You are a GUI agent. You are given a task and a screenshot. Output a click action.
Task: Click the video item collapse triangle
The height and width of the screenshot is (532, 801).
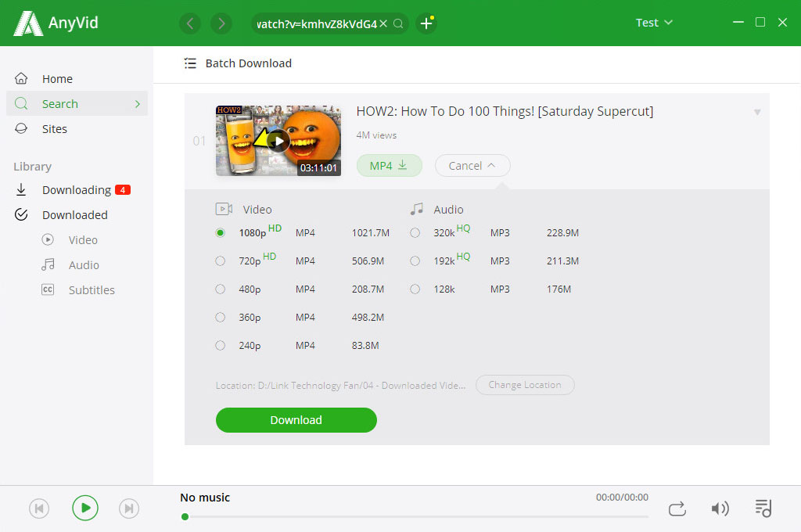(x=757, y=112)
